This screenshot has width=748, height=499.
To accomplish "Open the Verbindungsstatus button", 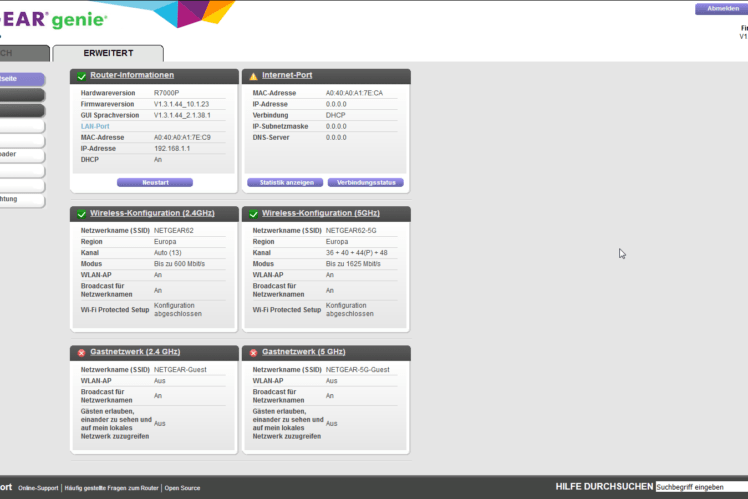I will 366,182.
